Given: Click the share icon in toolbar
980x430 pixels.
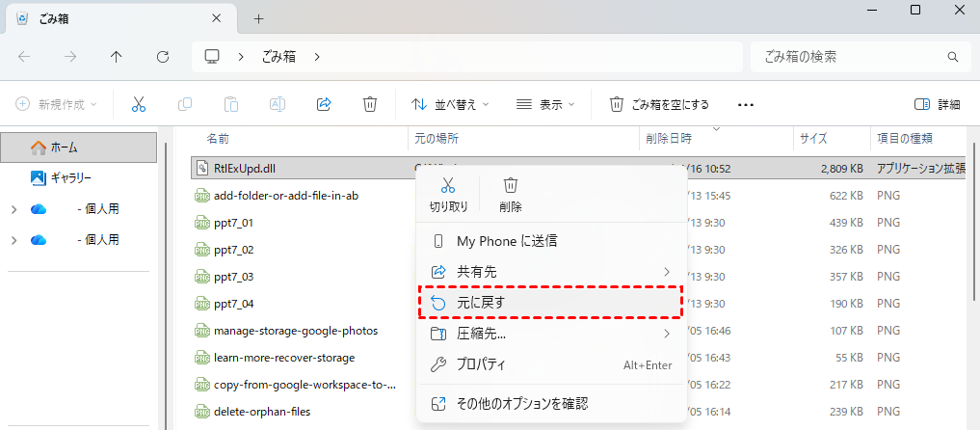Looking at the screenshot, I should (324, 104).
